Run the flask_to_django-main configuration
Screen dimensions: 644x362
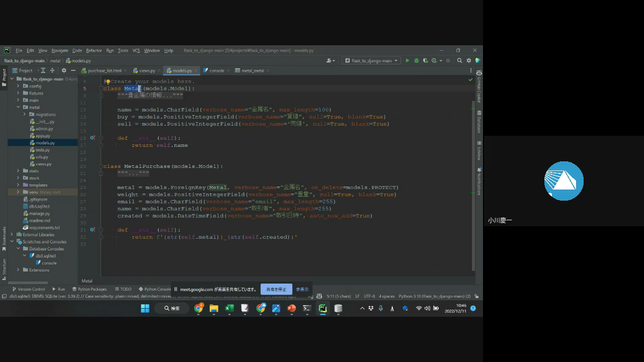(x=408, y=61)
